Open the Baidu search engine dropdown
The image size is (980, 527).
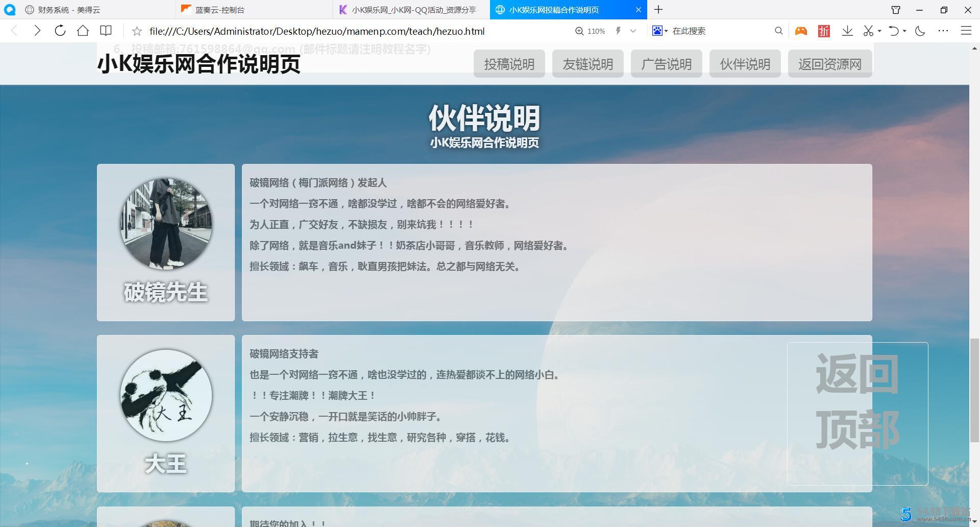click(665, 31)
